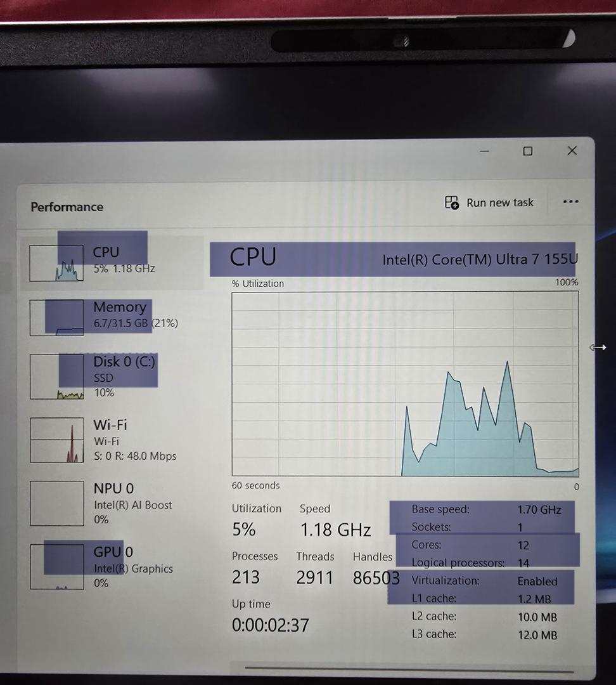Close the Task Manager window
This screenshot has height=685, width=616.
click(572, 151)
